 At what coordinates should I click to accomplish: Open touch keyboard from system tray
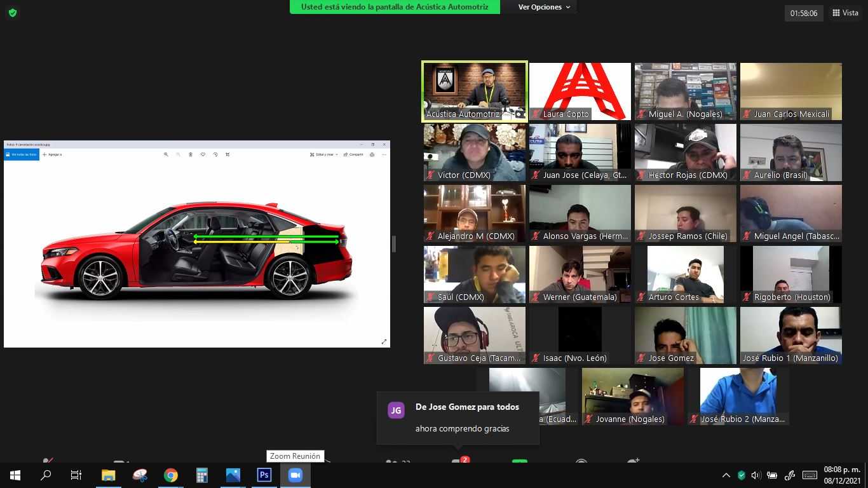tap(810, 475)
